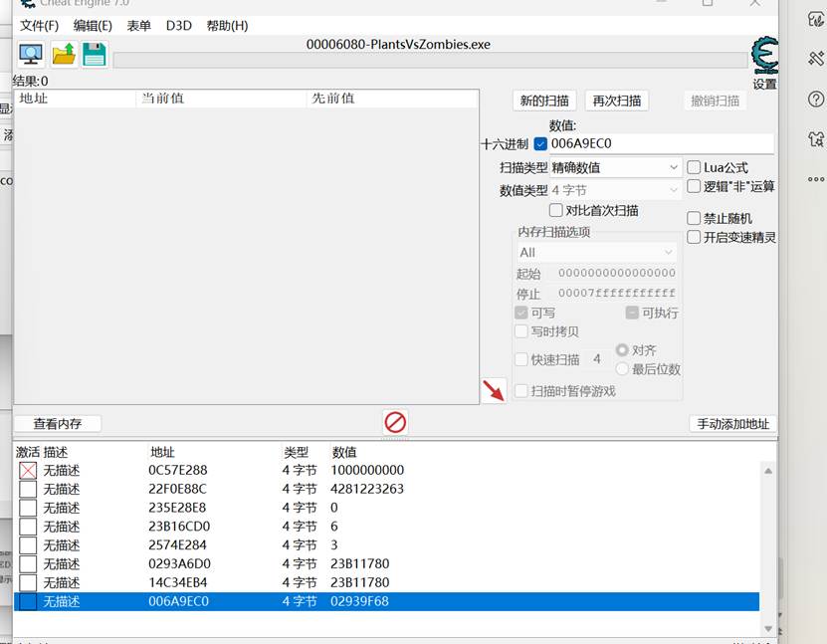Open 查看内存 memory view
827x644 pixels.
(x=58, y=424)
